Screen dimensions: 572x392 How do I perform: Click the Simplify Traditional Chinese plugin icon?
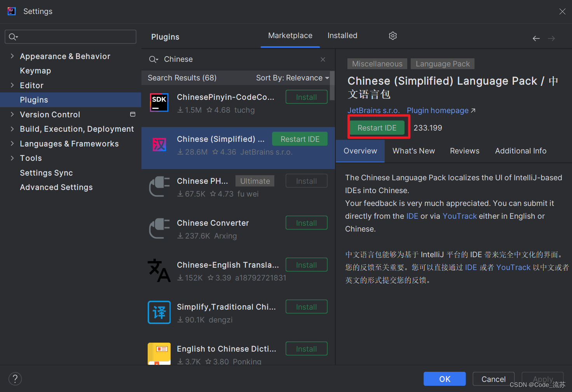click(159, 312)
